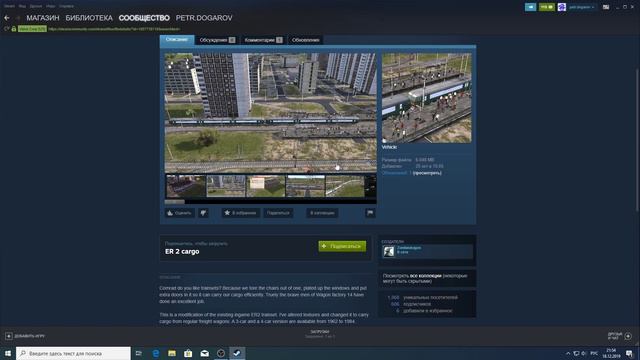Open the все коллекции link

point(426,276)
